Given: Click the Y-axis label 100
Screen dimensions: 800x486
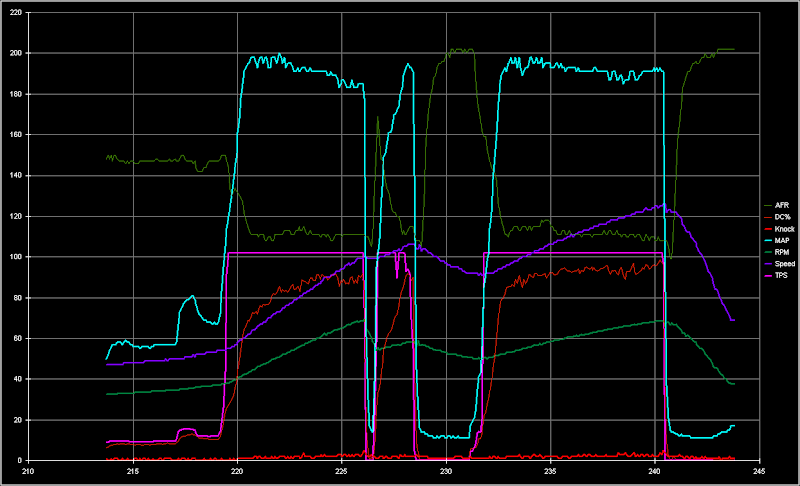Looking at the screenshot, I should 16,257.
